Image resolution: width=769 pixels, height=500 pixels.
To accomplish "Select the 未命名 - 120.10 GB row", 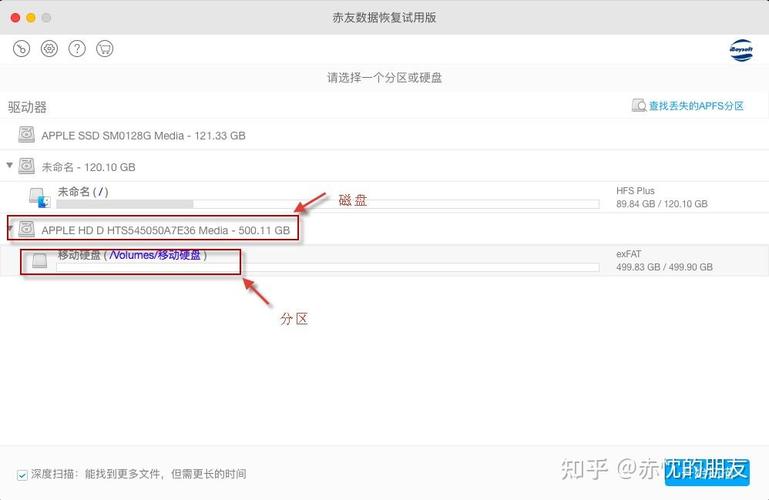I will [x=384, y=166].
